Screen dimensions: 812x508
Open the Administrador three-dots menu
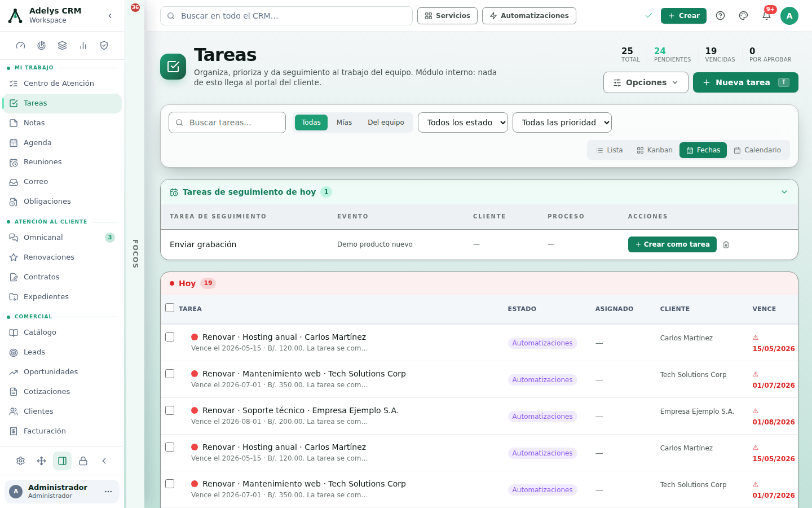point(108,492)
